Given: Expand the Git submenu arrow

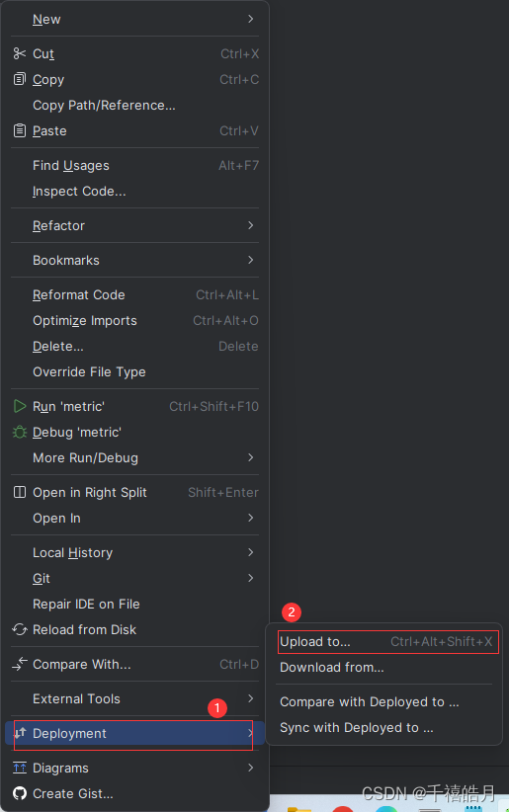Looking at the screenshot, I should click(x=251, y=578).
